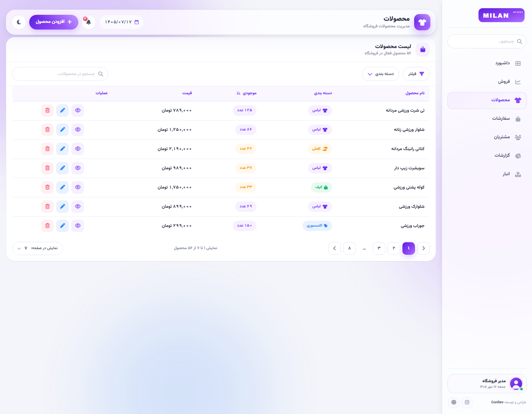Edit شلوارک ورزشی with the pencil icon
This screenshot has height=414, width=532.
(x=62, y=206)
